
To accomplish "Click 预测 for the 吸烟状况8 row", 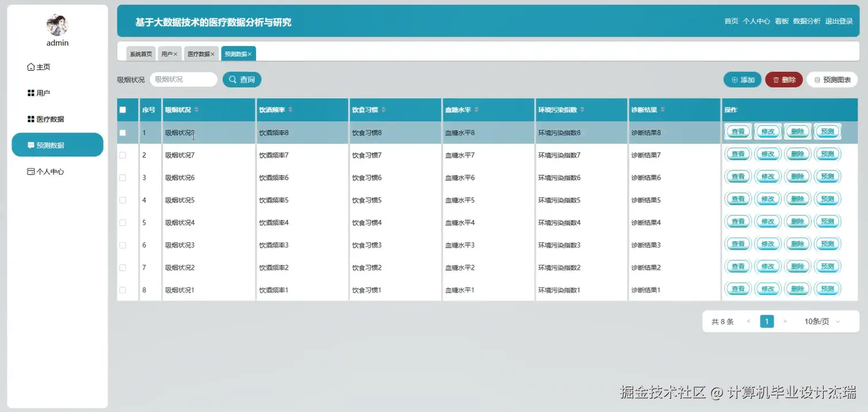I will [x=828, y=132].
